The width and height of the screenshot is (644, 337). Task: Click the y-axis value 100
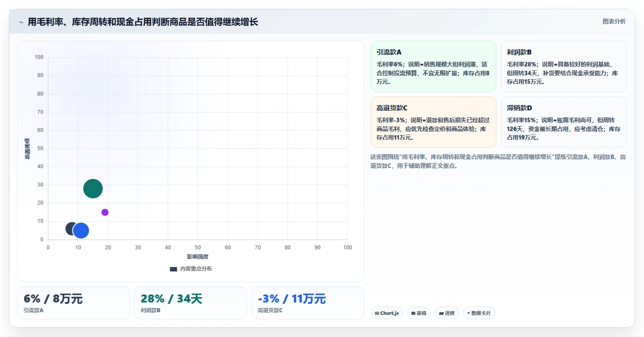click(x=39, y=57)
